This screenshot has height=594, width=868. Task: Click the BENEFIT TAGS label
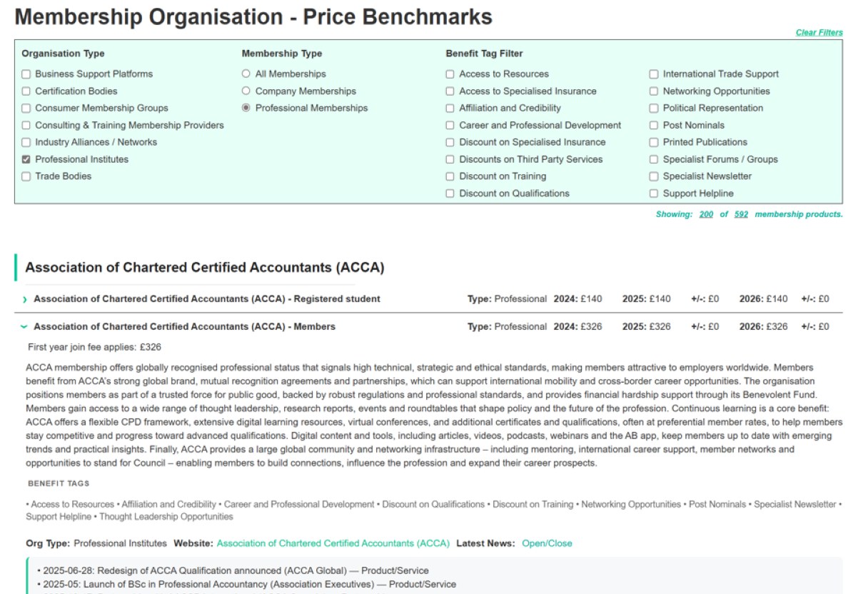point(59,484)
